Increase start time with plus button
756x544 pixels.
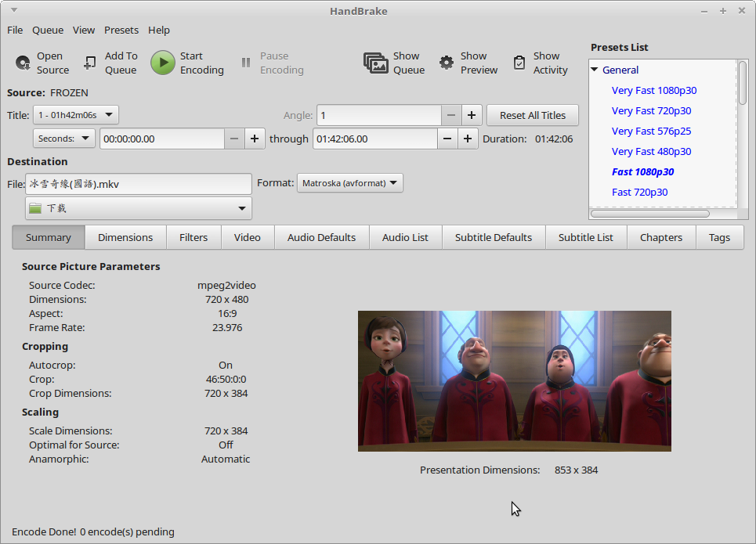click(255, 139)
